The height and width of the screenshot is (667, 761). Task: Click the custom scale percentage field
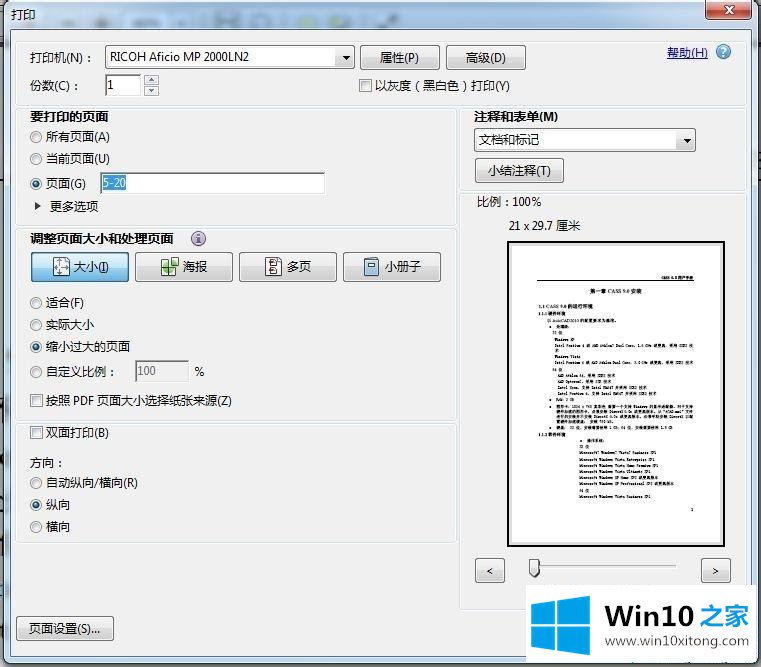pos(162,371)
